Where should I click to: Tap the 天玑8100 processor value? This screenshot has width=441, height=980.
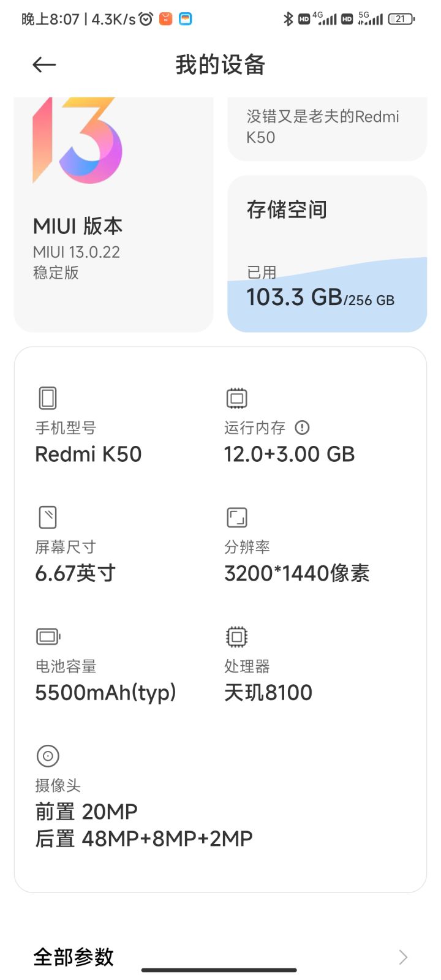pos(268,693)
